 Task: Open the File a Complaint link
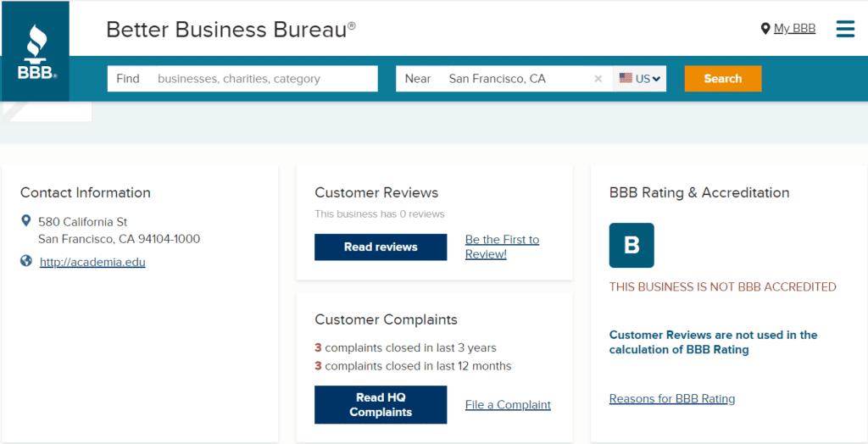click(x=509, y=405)
